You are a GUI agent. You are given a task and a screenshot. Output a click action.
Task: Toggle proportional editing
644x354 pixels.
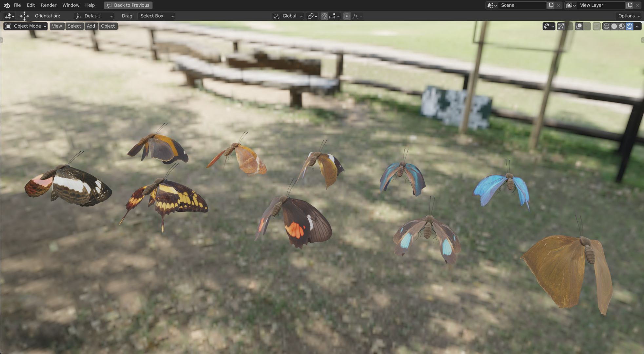(x=347, y=16)
